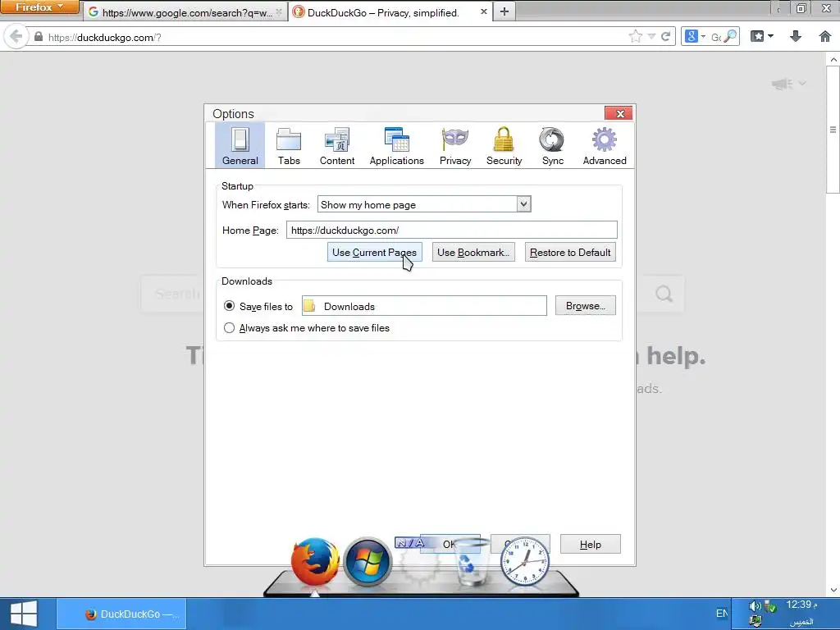
Task: Go back with the back arrow
Action: click(x=16, y=36)
